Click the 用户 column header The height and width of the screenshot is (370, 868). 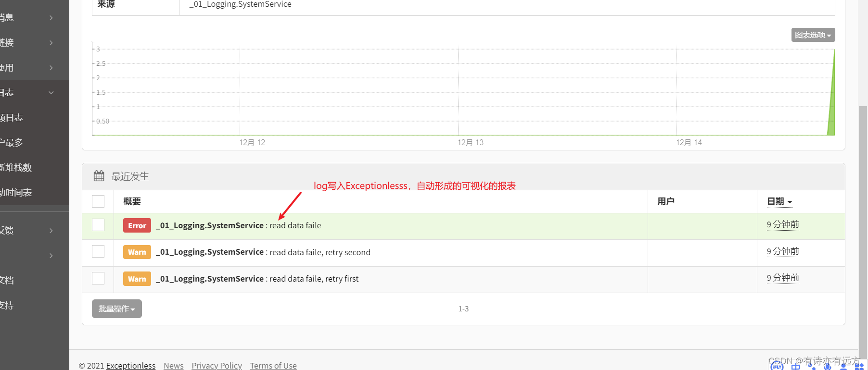click(x=666, y=201)
